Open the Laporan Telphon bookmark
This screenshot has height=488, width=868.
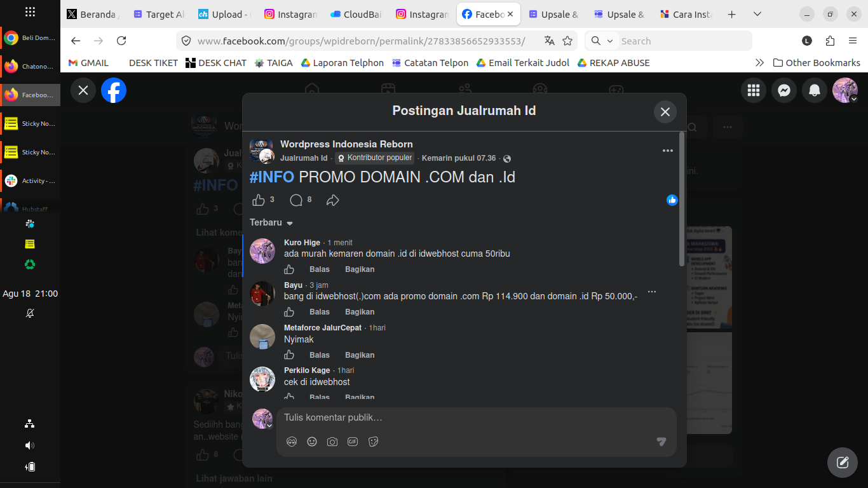pyautogui.click(x=342, y=63)
